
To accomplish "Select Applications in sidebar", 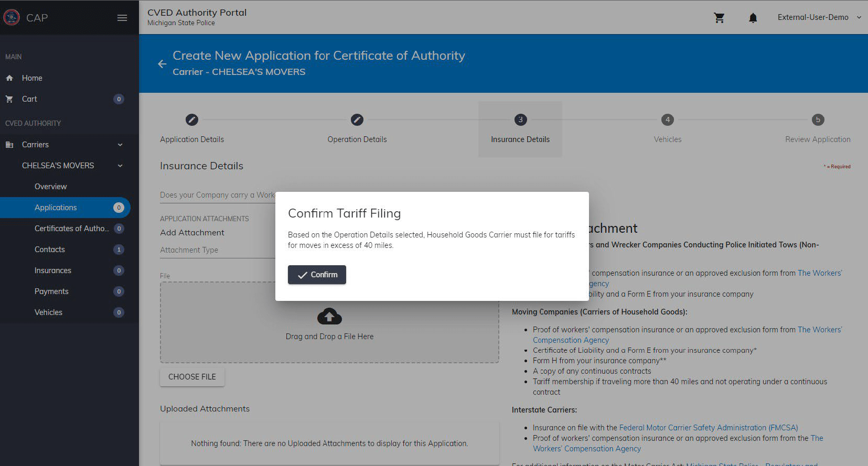I will [65, 208].
